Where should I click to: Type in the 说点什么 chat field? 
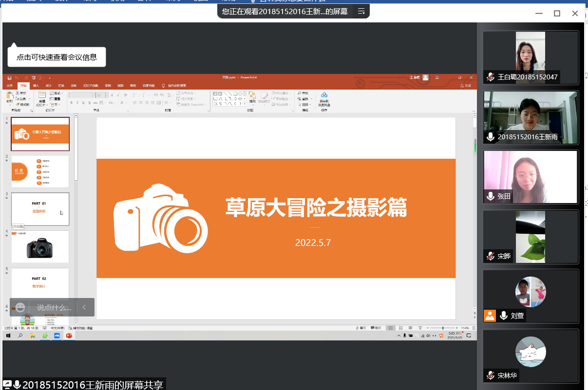[x=54, y=307]
